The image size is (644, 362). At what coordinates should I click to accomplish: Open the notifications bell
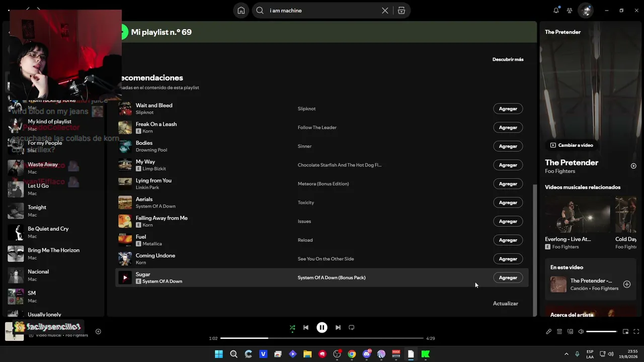coord(556,11)
